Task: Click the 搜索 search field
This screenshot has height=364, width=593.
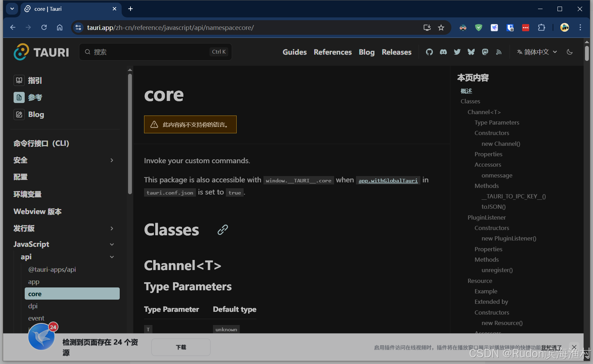Action: (x=156, y=52)
